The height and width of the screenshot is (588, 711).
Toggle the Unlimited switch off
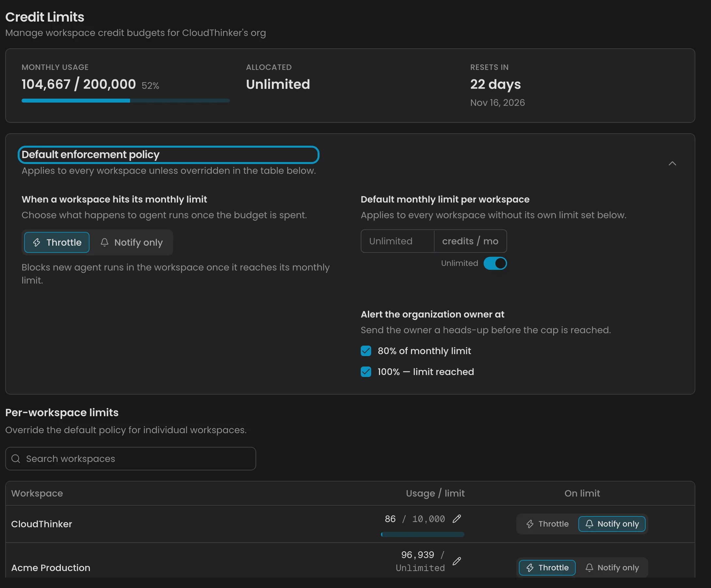(495, 263)
